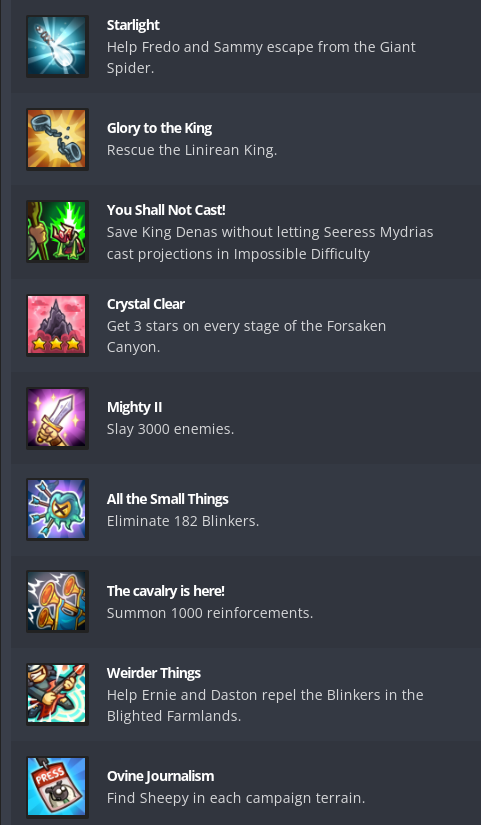481x825 pixels.
Task: Select the Ovine Journalism press badge icon
Action: [x=57, y=787]
